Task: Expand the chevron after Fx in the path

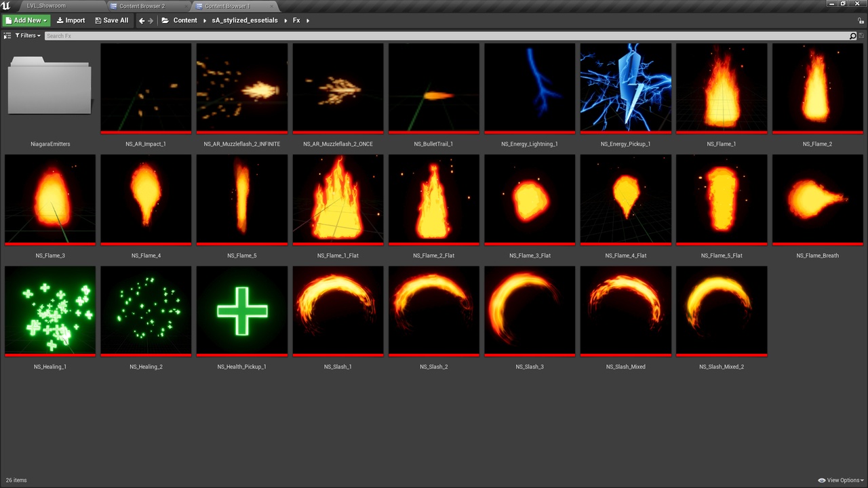Action: (307, 20)
